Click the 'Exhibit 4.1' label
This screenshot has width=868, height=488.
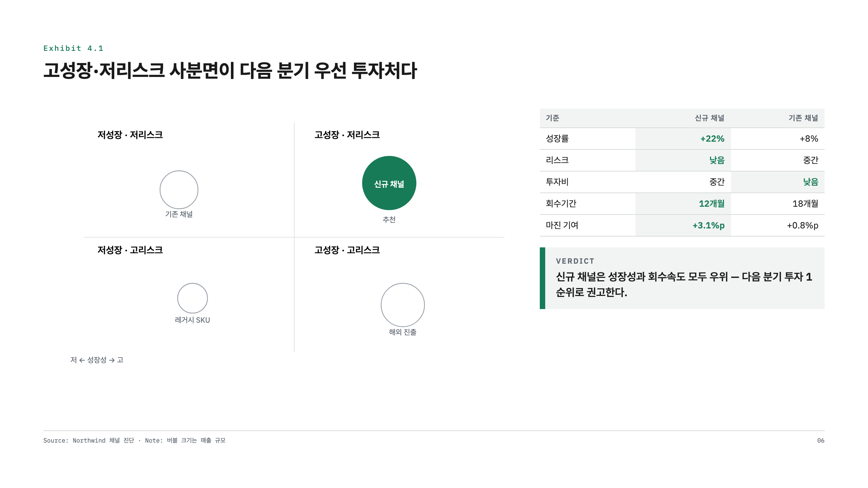[x=73, y=48]
